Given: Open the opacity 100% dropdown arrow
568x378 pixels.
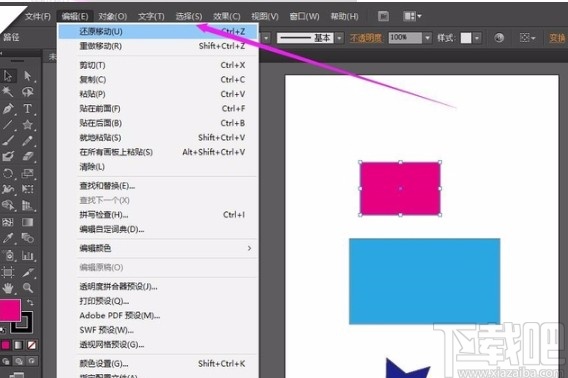Looking at the screenshot, I should (428, 38).
